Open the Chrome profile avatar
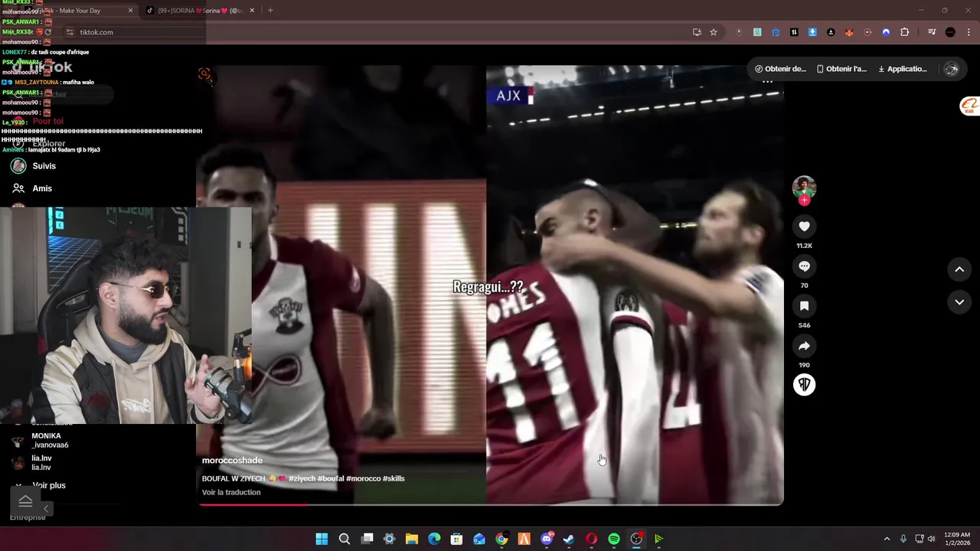This screenshot has width=980, height=551. [950, 32]
